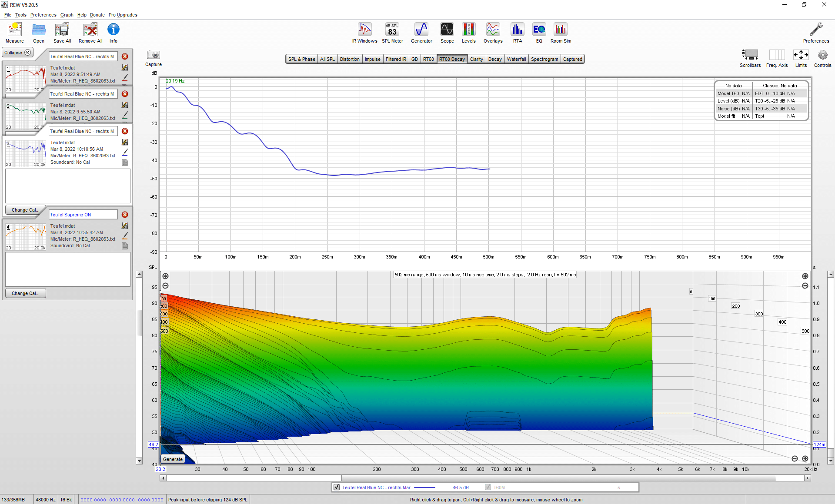Collapse the measurements panel
This screenshot has width=835, height=504.
click(x=18, y=53)
